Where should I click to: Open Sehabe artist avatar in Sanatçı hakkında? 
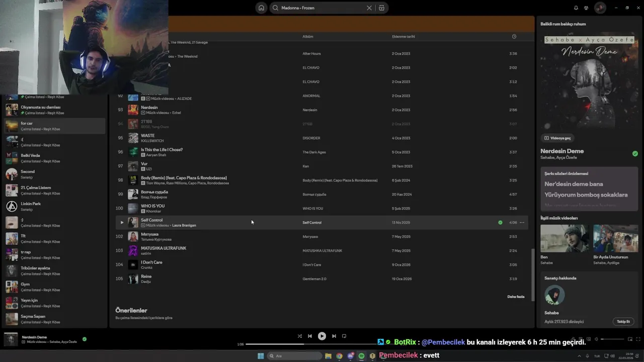pyautogui.click(x=554, y=295)
